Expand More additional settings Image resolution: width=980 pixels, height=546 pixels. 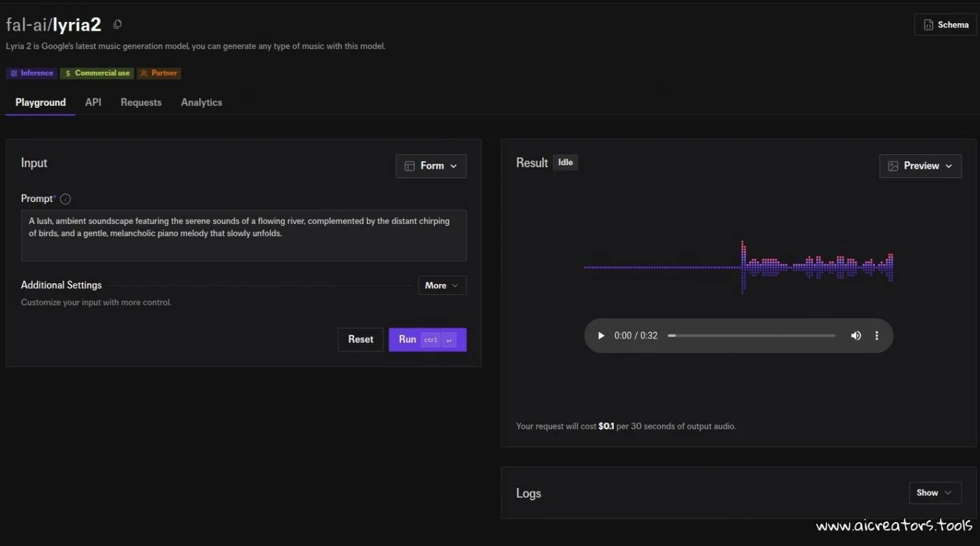[442, 285]
